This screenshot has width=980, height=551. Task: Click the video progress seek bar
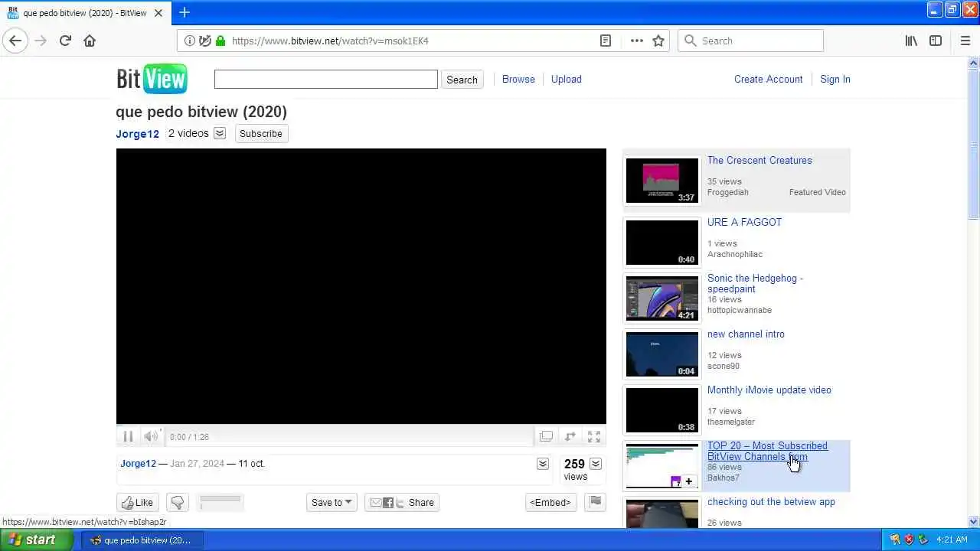pos(361,425)
